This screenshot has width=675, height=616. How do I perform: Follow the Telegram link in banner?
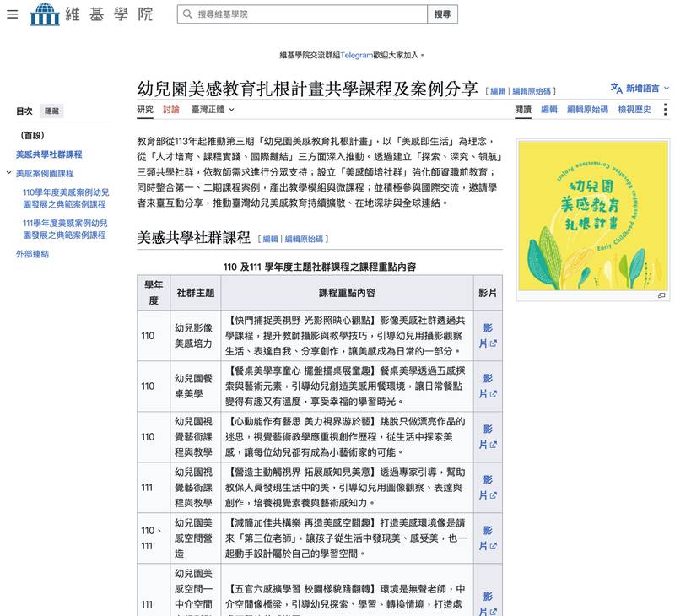tap(356, 55)
